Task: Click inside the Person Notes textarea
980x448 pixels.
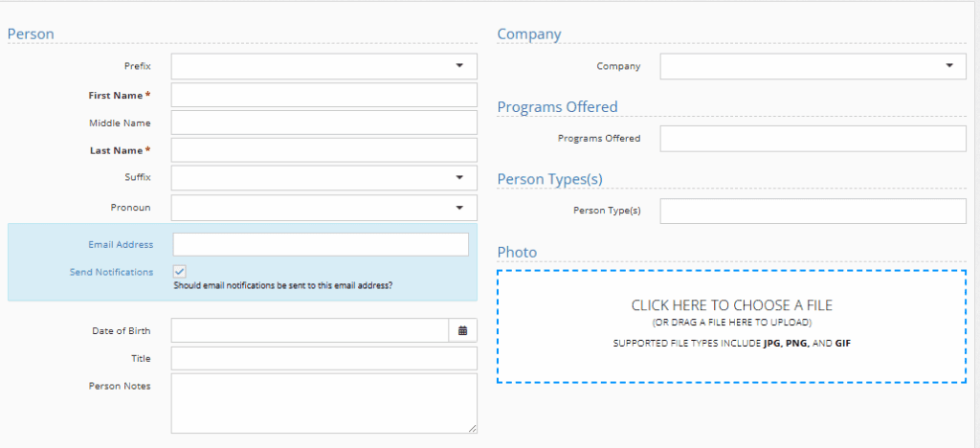Action: (x=323, y=402)
